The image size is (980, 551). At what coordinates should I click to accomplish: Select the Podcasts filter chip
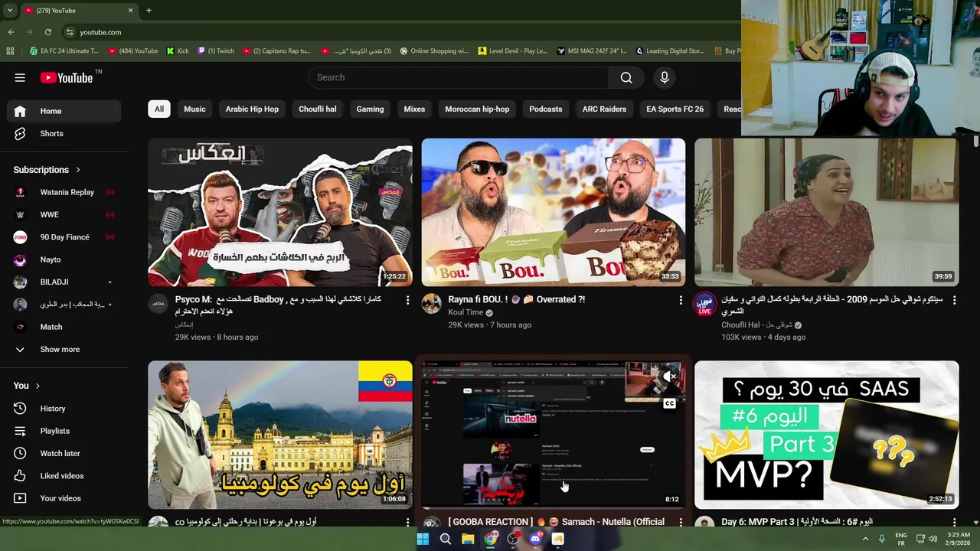546,109
